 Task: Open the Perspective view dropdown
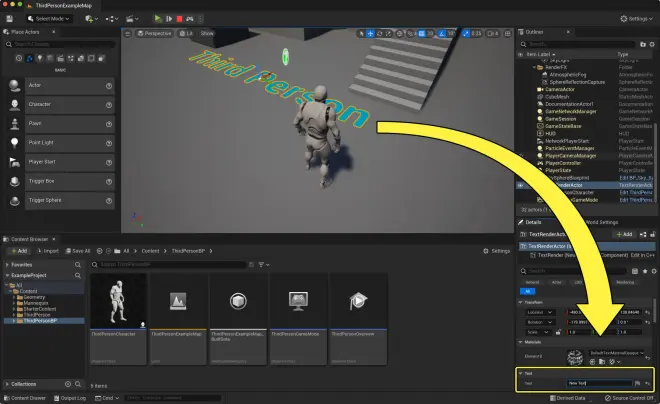pyautogui.click(x=154, y=34)
